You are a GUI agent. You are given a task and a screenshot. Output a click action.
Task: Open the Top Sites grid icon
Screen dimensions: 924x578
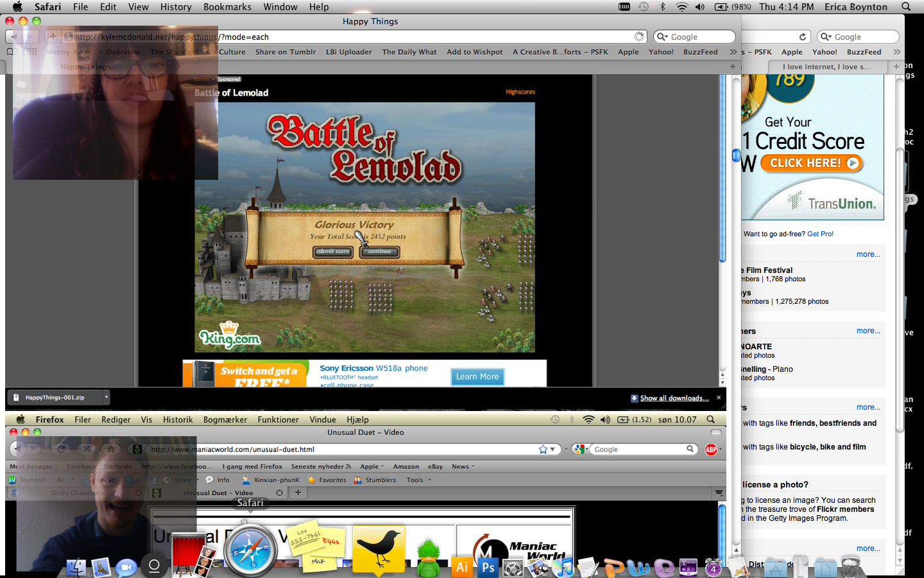tap(31, 52)
